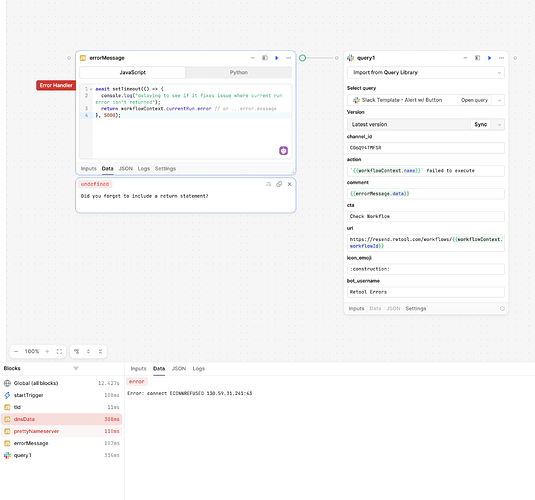Filter the Blocks list
The width and height of the screenshot is (535, 500).
coord(76,368)
